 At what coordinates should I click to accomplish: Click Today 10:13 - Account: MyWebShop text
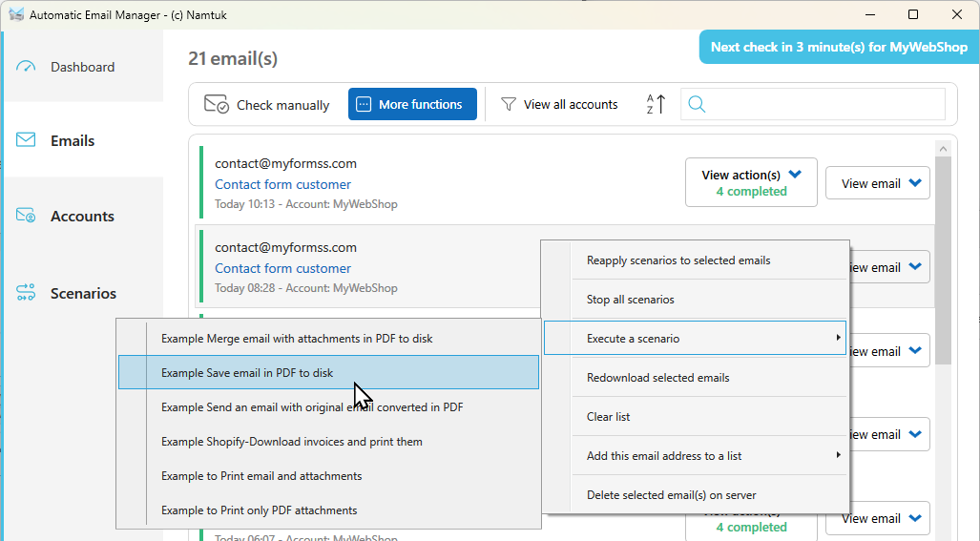click(x=305, y=204)
